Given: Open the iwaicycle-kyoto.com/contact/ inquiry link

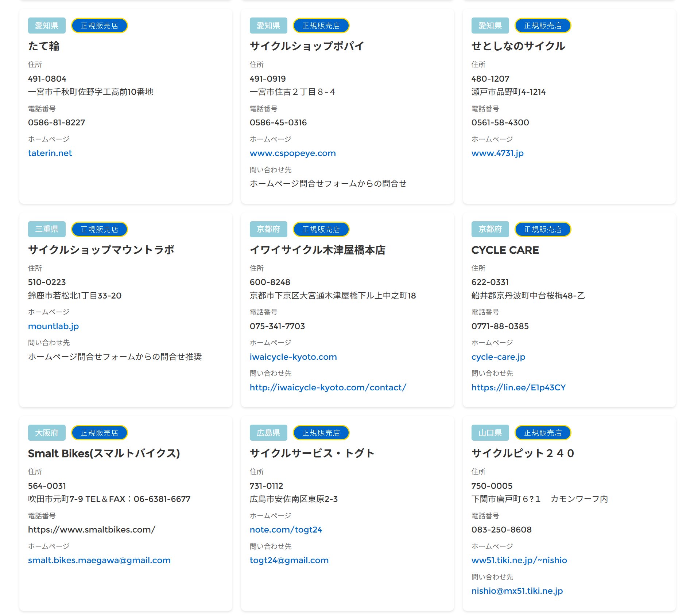Looking at the screenshot, I should tap(328, 387).
